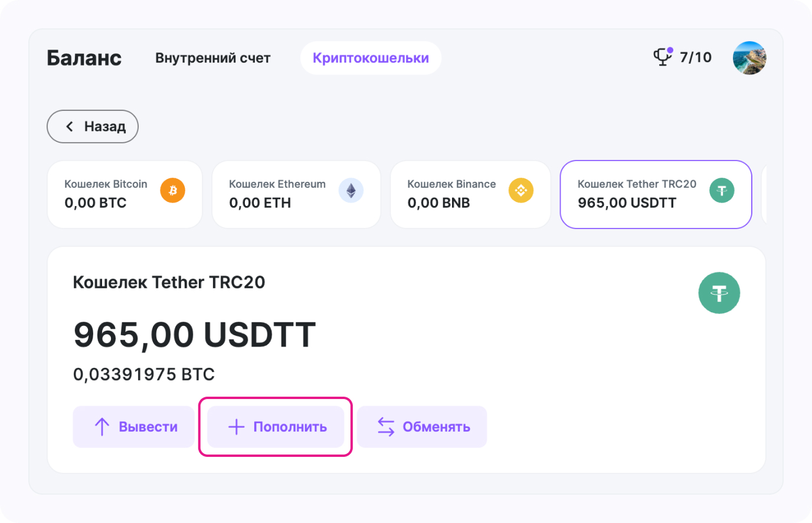Select the Кошелек Binance wallet card
The width and height of the screenshot is (812, 523).
(470, 194)
